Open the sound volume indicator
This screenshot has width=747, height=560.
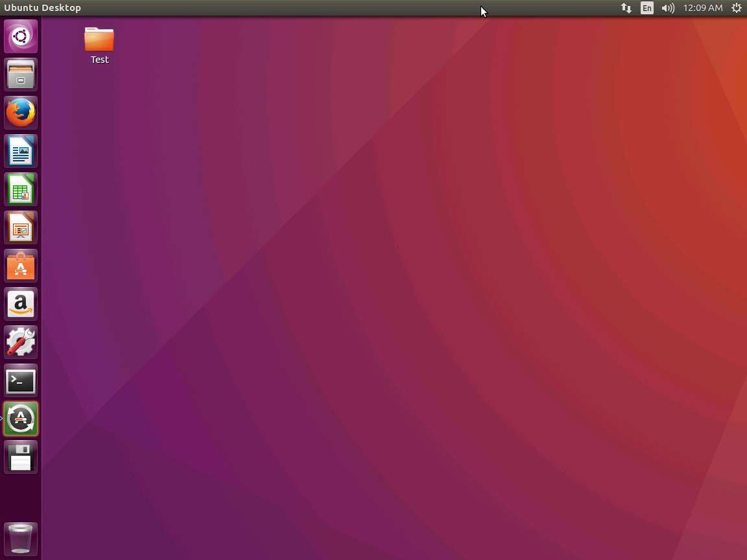pos(668,8)
